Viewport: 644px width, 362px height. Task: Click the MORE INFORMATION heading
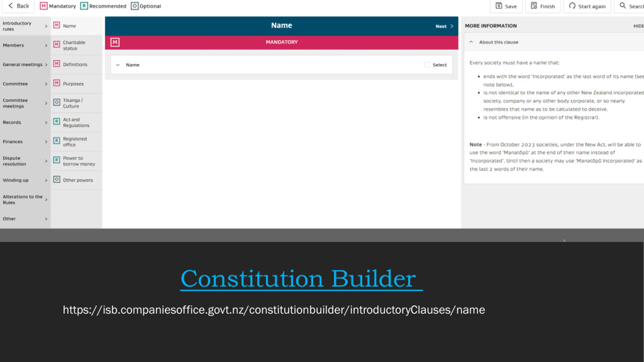coord(491,26)
